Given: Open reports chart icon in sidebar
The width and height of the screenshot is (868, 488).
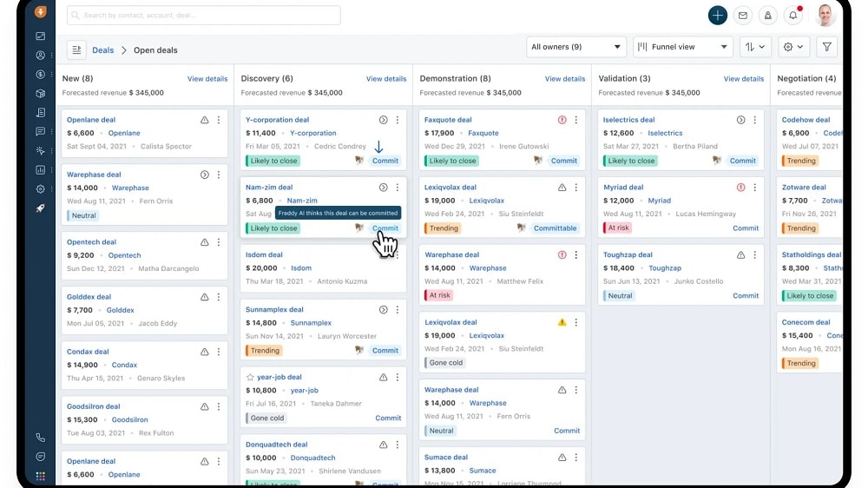Looking at the screenshot, I should click(41, 170).
